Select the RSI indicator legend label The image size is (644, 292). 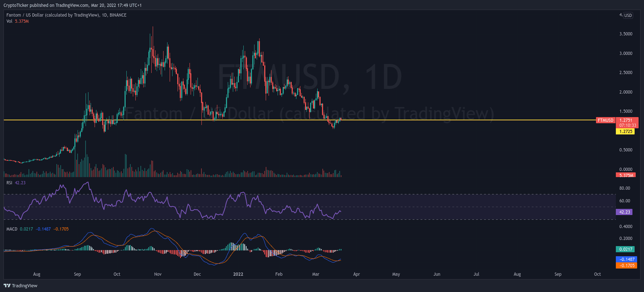pos(9,183)
